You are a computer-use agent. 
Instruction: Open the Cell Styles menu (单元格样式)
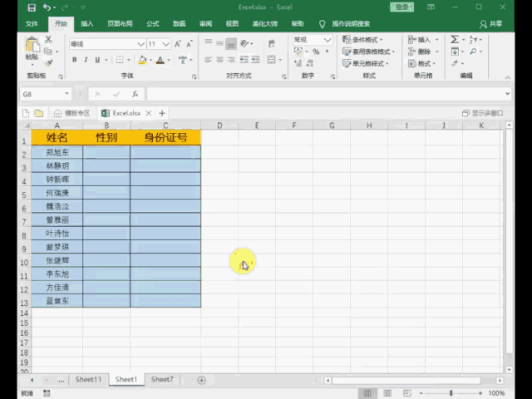click(366, 63)
